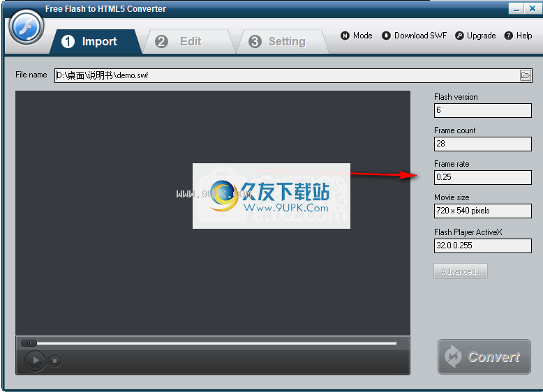Click the Download SWF arrow icon
This screenshot has width=543, height=392.
point(386,36)
